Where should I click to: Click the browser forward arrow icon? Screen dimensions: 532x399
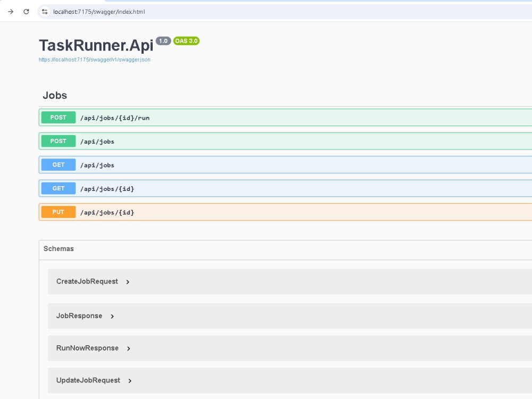tap(11, 12)
